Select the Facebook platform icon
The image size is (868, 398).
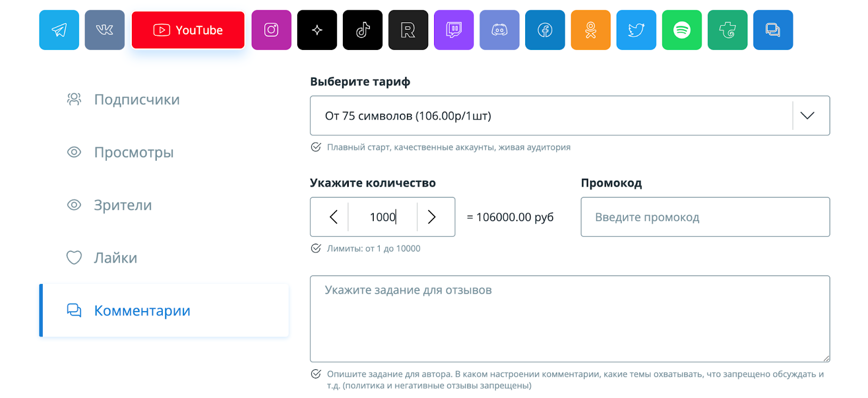coord(545,30)
